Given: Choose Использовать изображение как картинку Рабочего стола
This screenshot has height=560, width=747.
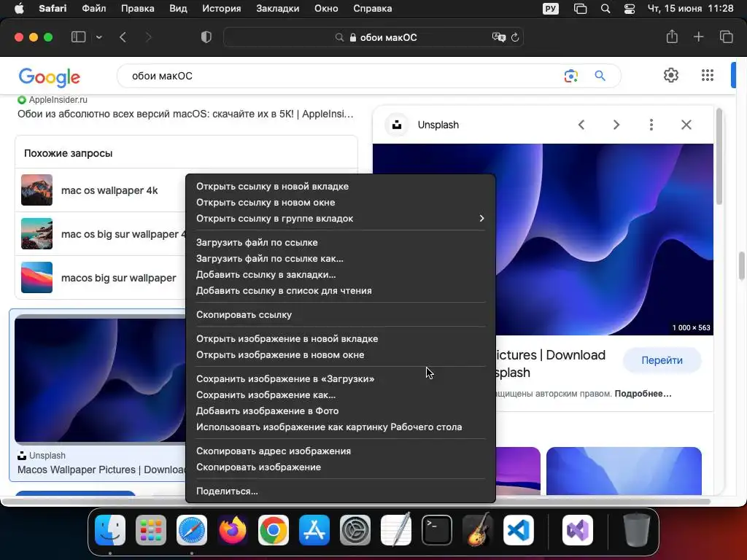Looking at the screenshot, I should pyautogui.click(x=340, y=427).
